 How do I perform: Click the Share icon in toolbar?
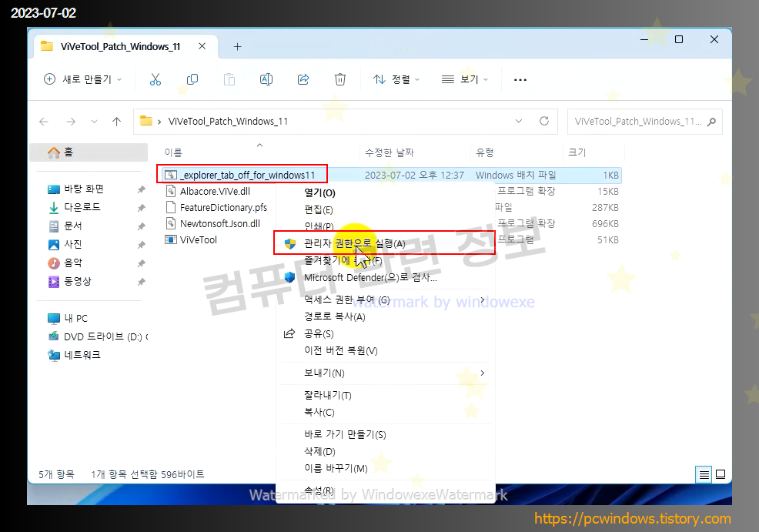(303, 79)
